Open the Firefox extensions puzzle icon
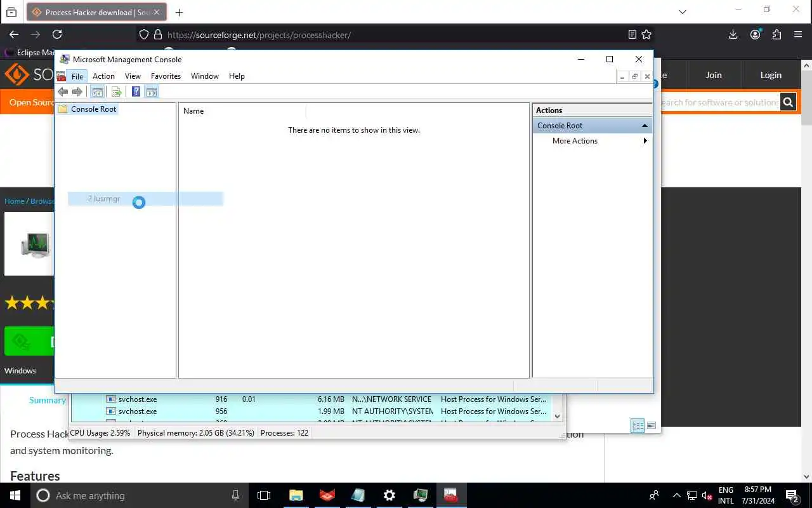812x508 pixels. [776, 35]
